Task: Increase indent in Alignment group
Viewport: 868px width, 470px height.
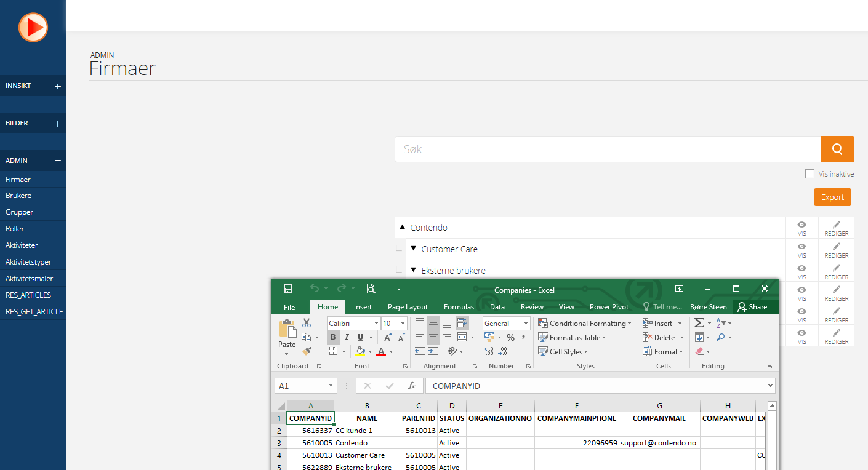Action: (x=433, y=351)
